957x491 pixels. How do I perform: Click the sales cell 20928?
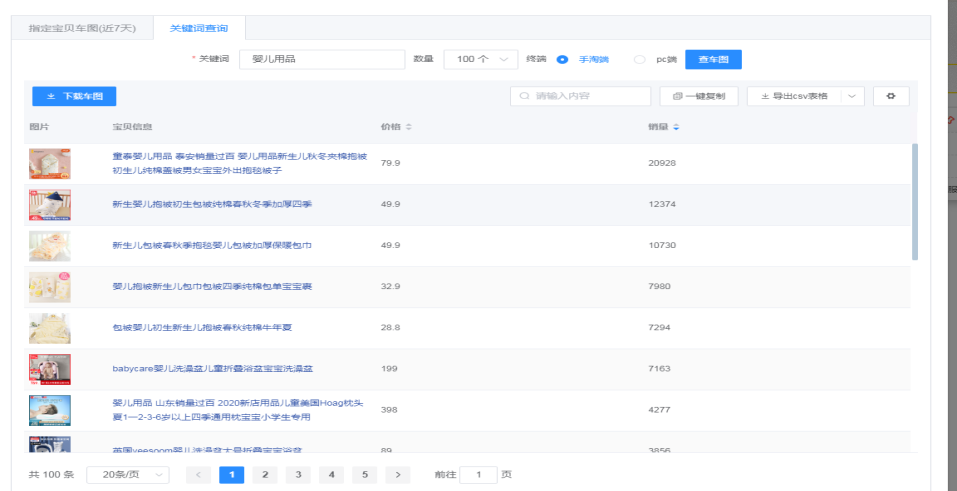click(x=662, y=163)
